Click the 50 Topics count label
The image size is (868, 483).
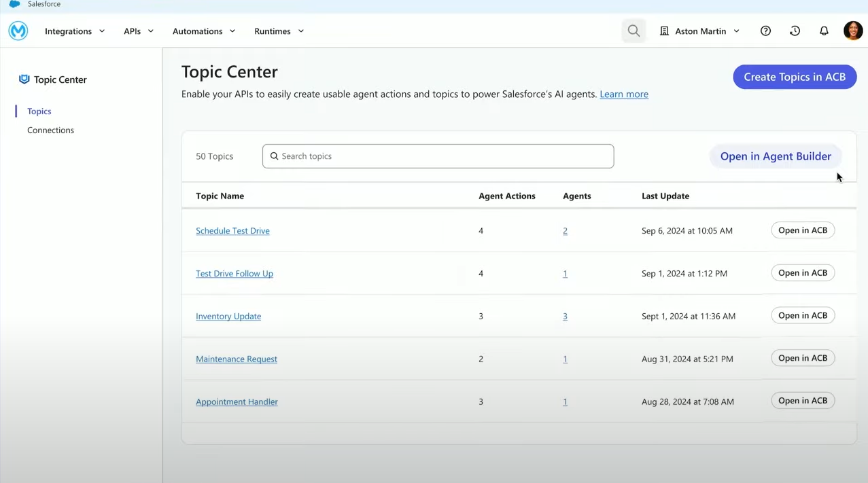[x=215, y=156]
